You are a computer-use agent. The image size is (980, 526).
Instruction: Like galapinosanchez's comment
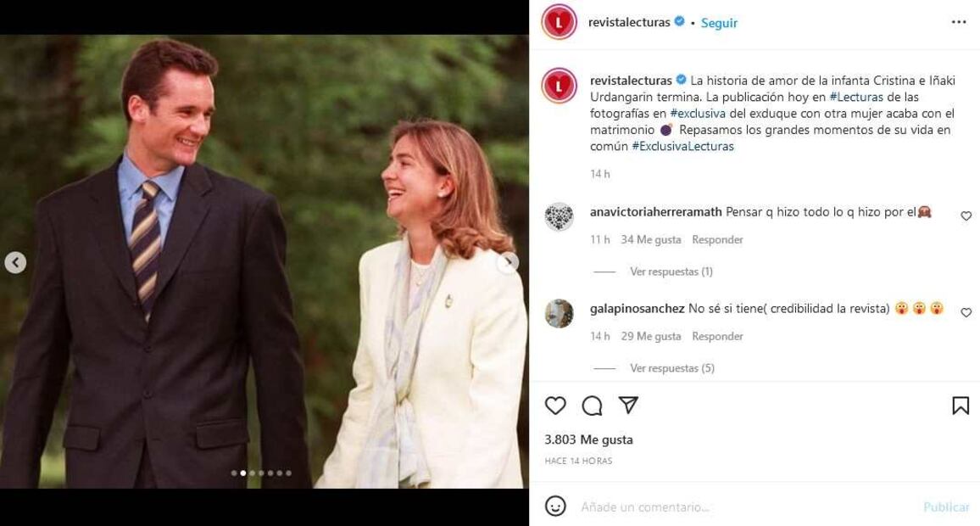tap(966, 313)
